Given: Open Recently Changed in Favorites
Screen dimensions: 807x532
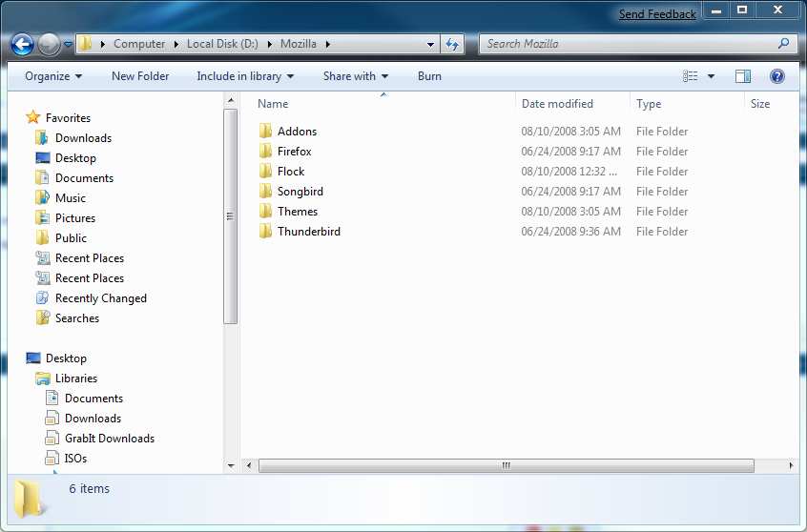Looking at the screenshot, I should click(100, 298).
